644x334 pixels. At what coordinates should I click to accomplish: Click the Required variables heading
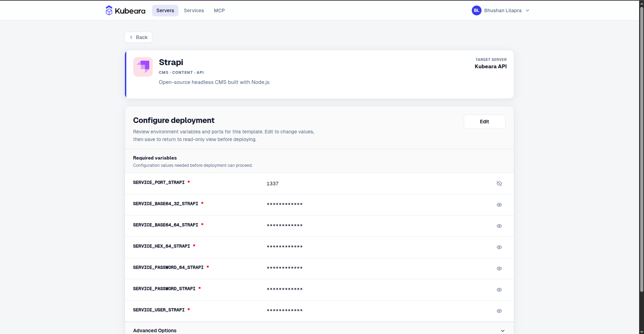coord(155,158)
